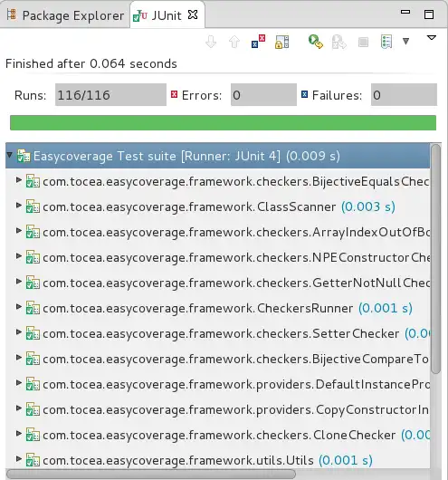Toggle show failures only filter
The width and height of the screenshot is (448, 480).
(x=258, y=42)
